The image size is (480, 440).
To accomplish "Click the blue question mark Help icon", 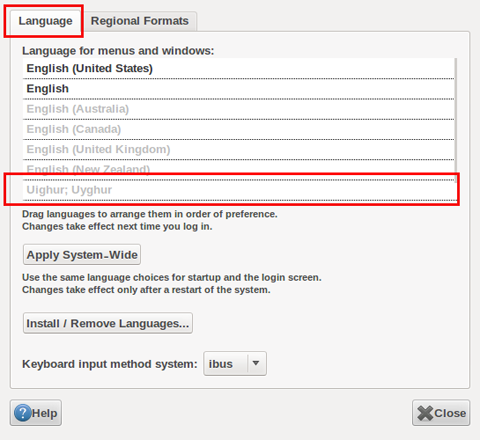I will 22,413.
